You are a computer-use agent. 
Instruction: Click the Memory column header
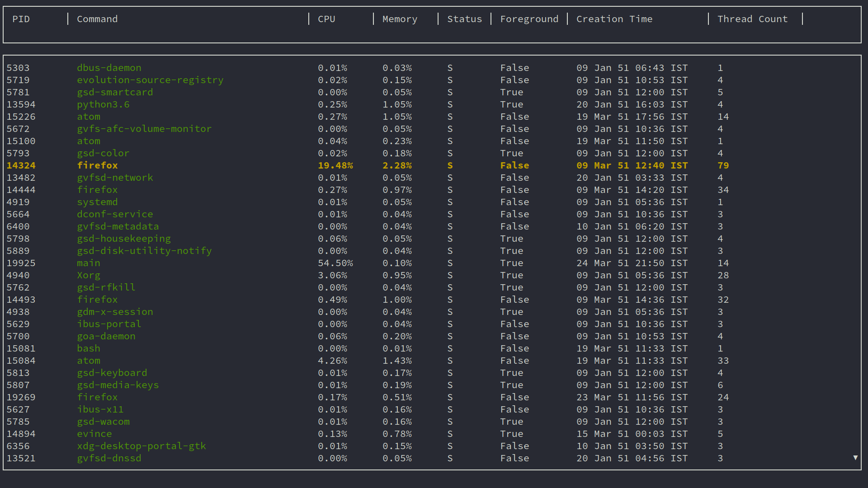tap(400, 19)
